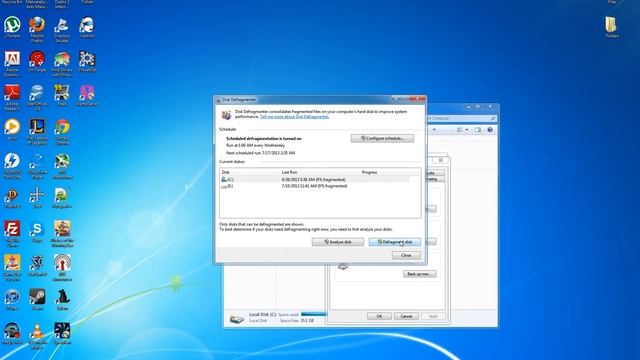
Task: Launch the Google Chrome desktop shortcut
Action: click(x=62, y=131)
